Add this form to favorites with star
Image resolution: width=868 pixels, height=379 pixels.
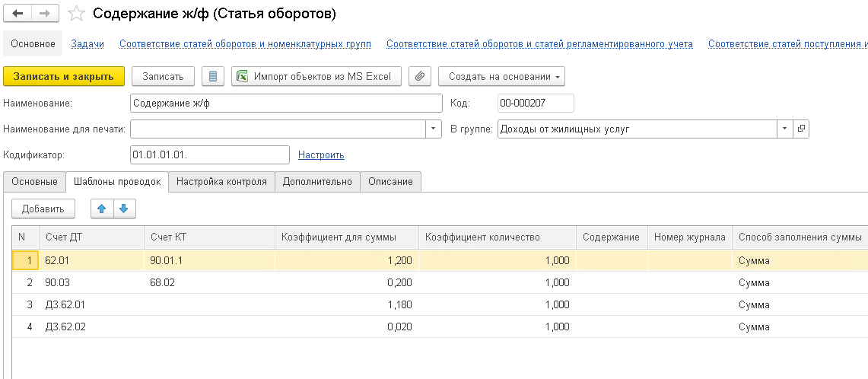(x=76, y=14)
